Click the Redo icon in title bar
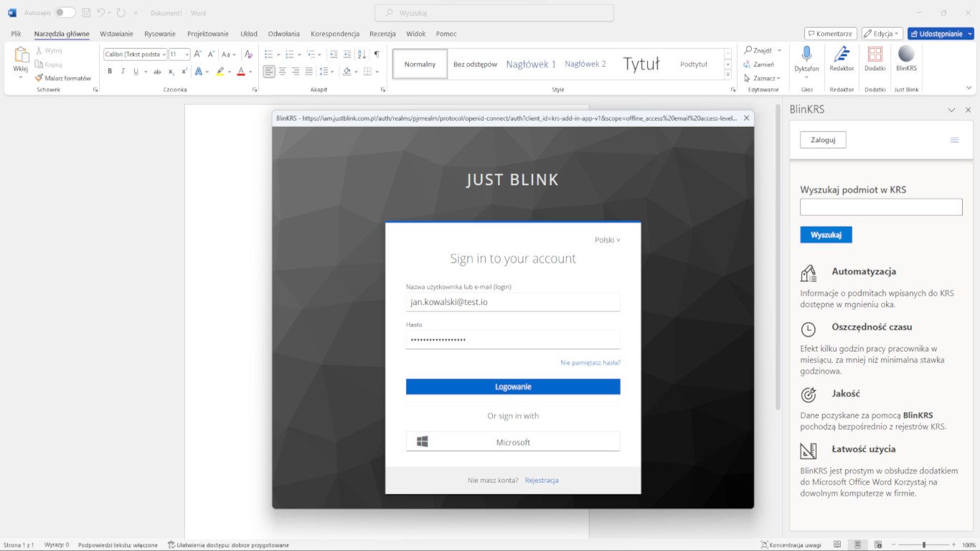 pos(121,13)
